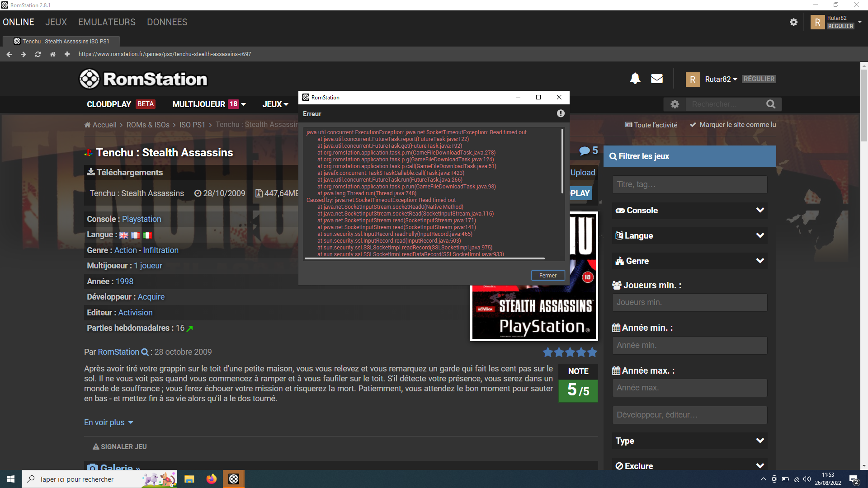The image size is (868, 488).
Task: Switch to the JEUX app menu
Action: coord(56,22)
